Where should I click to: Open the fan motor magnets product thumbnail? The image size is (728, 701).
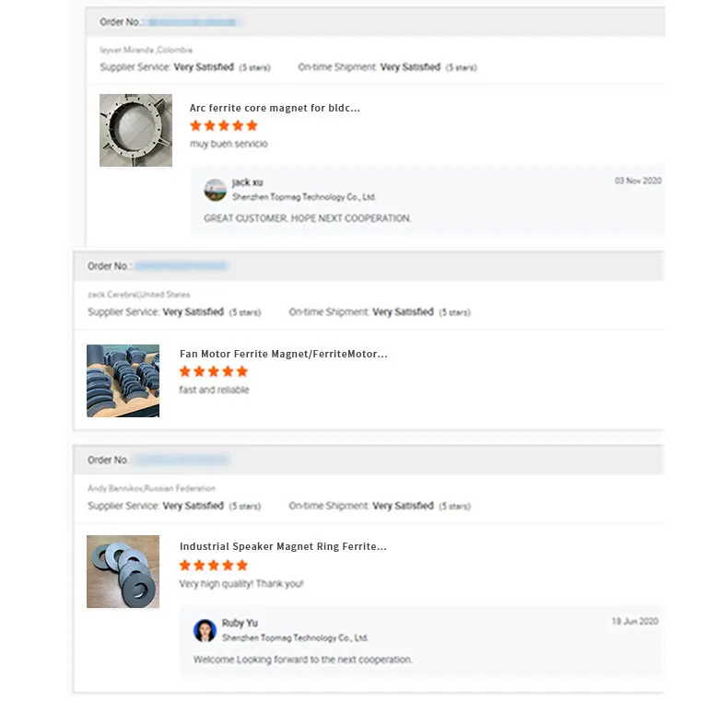click(x=123, y=380)
